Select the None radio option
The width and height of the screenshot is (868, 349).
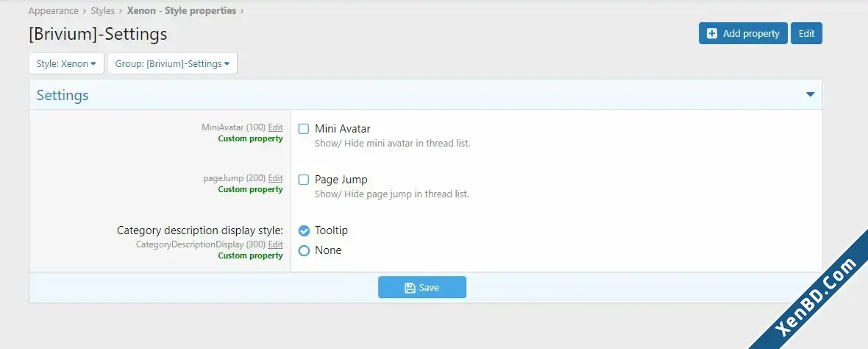pyautogui.click(x=304, y=251)
